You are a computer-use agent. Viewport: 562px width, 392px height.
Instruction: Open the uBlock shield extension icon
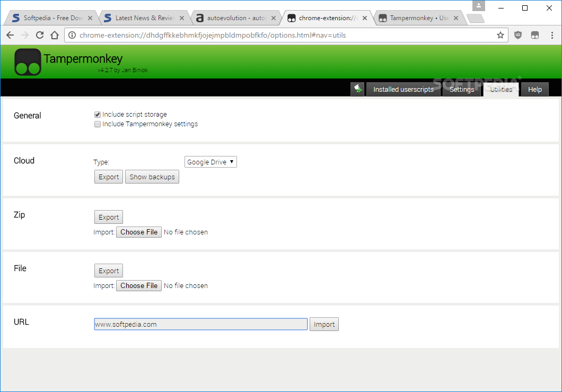tap(518, 35)
